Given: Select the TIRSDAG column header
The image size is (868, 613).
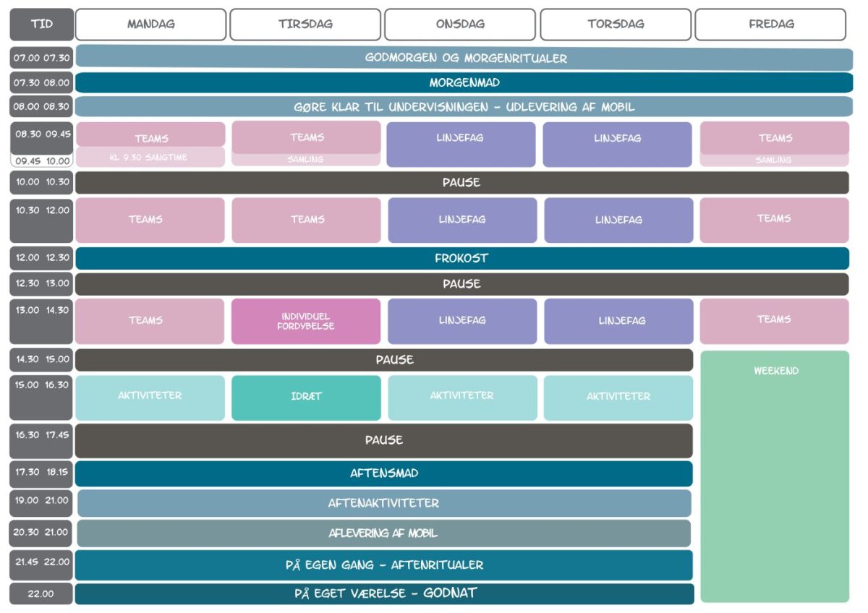Looking at the screenshot, I should click(x=305, y=25).
